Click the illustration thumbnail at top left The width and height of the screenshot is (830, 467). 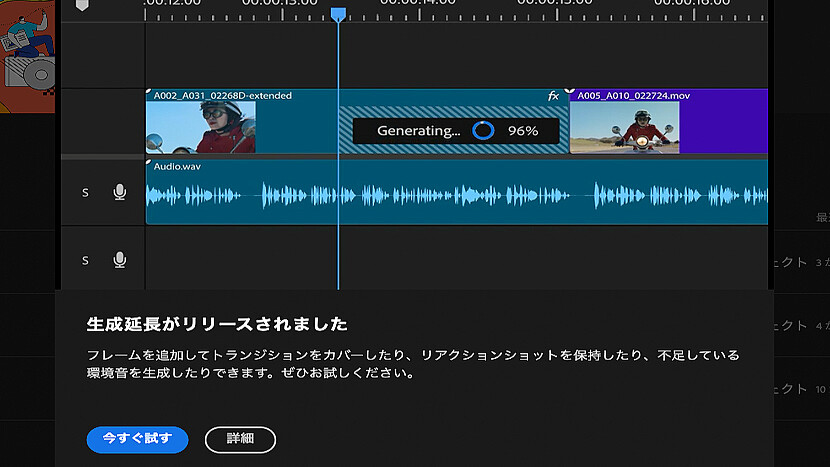(x=27, y=55)
